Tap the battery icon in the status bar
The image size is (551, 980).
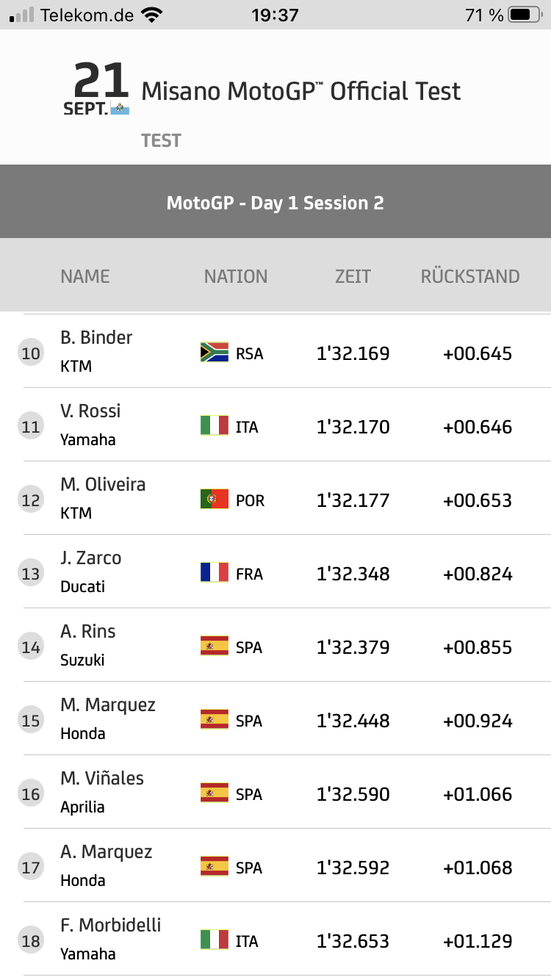pos(524,15)
